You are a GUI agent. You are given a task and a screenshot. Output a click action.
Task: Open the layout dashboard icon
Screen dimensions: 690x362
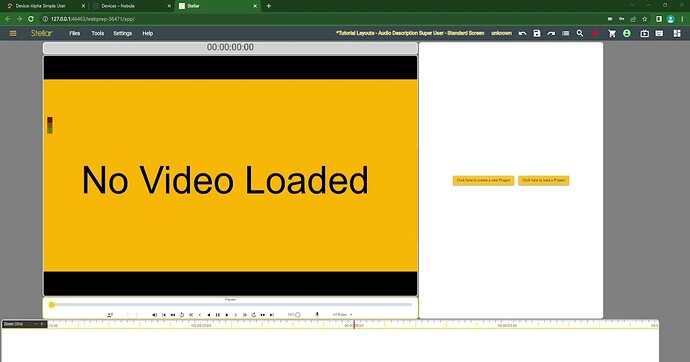(x=677, y=33)
